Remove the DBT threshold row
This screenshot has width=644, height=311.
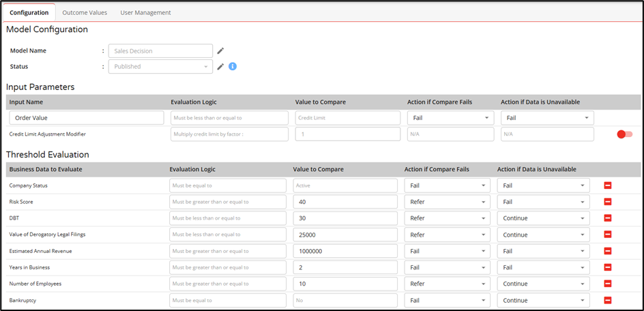607,218
